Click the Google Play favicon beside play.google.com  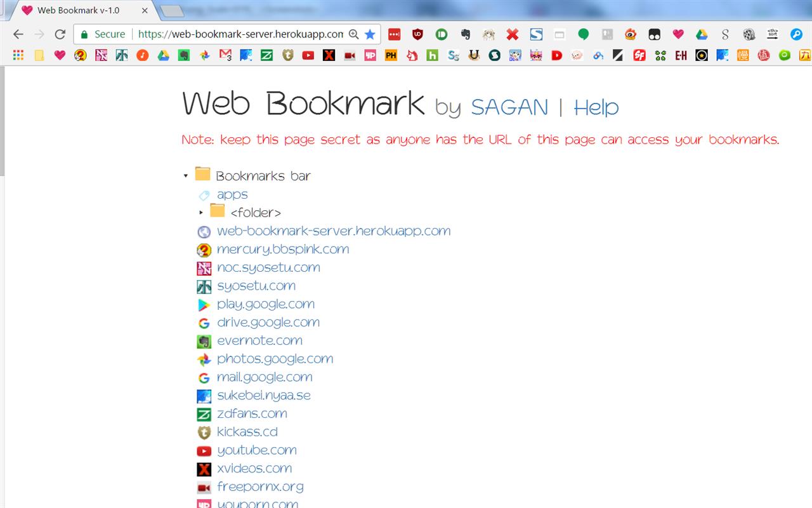tap(204, 305)
